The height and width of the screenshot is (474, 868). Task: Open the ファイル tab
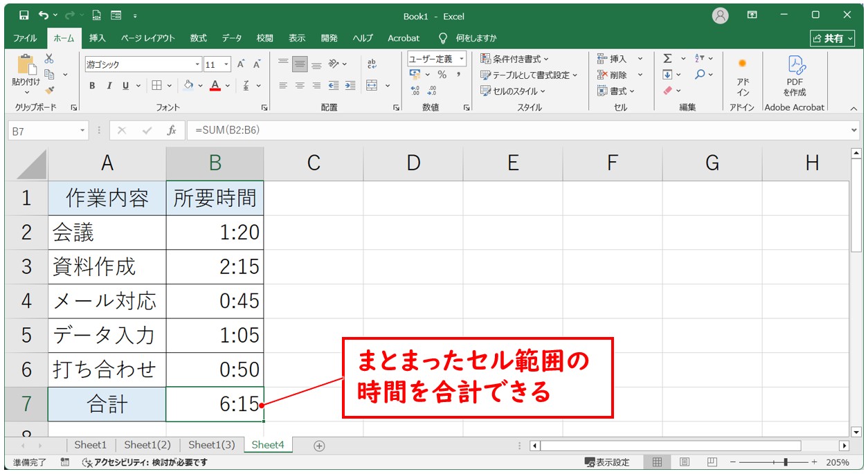[x=26, y=38]
